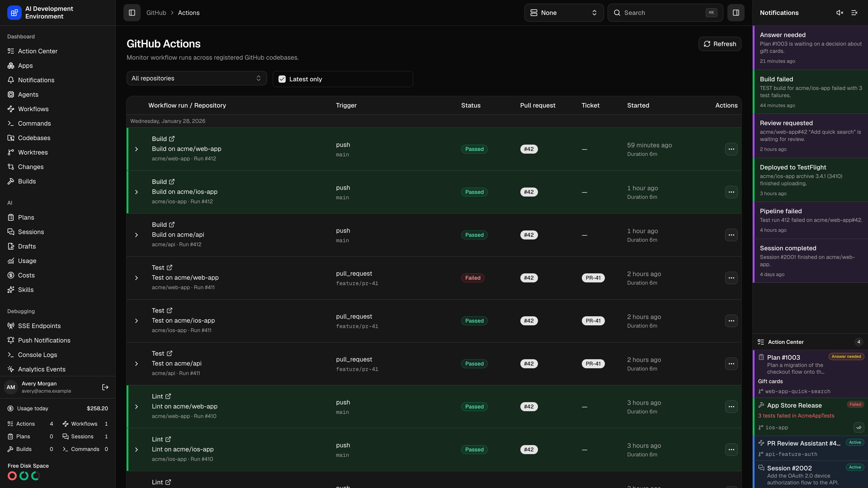
Task: Open SSE Endpoints under Debugging
Action: [x=58, y=326]
